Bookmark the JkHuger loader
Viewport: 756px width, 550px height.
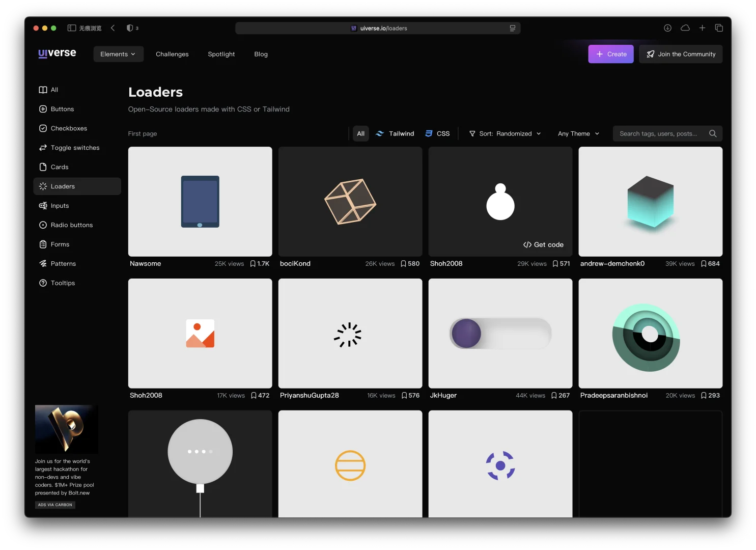pos(554,396)
